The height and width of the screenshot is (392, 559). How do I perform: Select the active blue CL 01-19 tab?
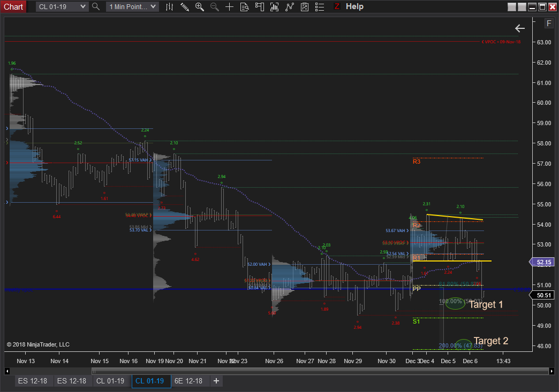150,381
